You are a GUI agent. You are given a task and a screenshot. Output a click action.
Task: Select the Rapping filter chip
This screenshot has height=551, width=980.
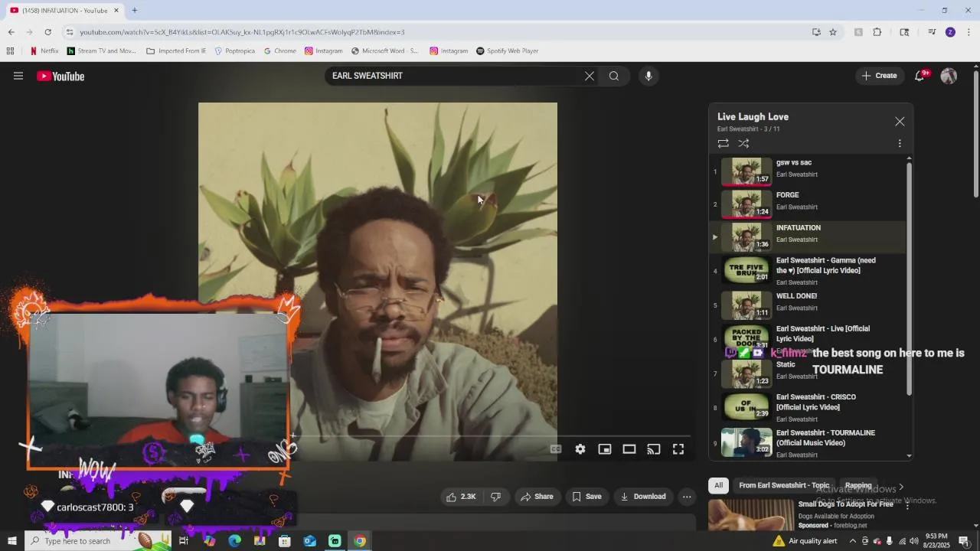858,485
